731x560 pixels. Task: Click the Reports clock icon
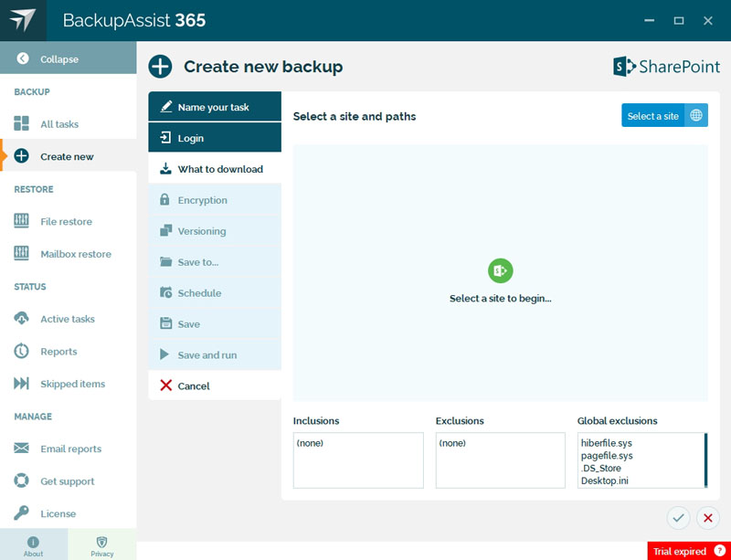point(21,351)
